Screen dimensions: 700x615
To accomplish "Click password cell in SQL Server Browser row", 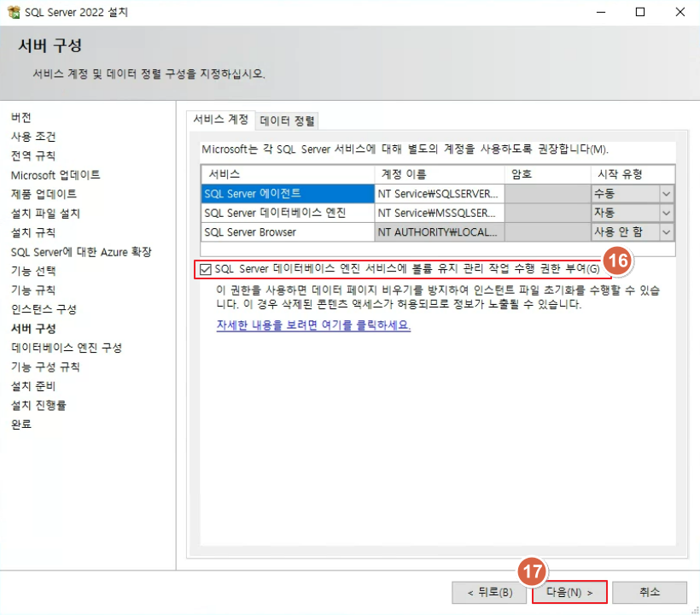I will [x=548, y=232].
